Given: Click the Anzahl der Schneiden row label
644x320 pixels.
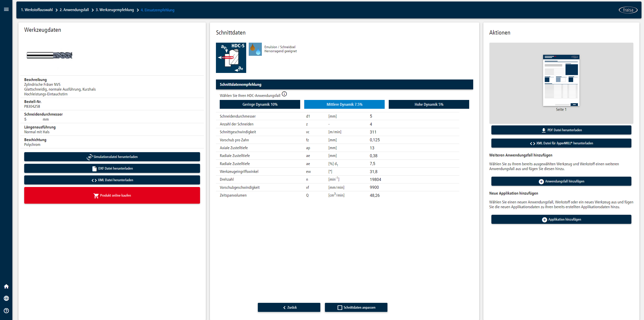Looking at the screenshot, I should click(x=237, y=124).
